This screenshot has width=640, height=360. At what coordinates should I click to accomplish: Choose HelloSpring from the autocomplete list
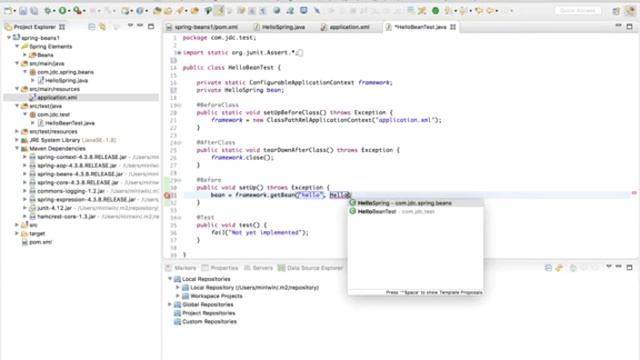click(415, 203)
